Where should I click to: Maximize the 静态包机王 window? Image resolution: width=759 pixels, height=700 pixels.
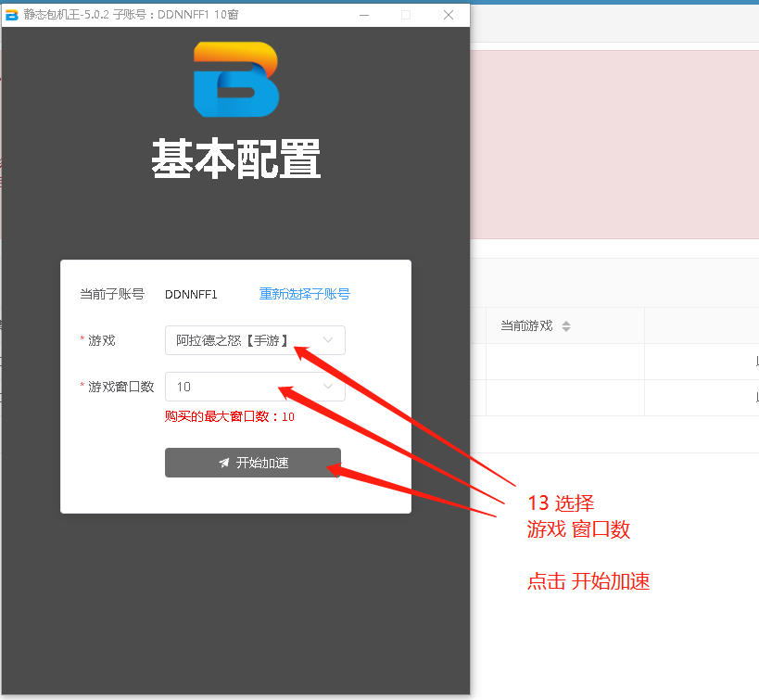pos(405,15)
